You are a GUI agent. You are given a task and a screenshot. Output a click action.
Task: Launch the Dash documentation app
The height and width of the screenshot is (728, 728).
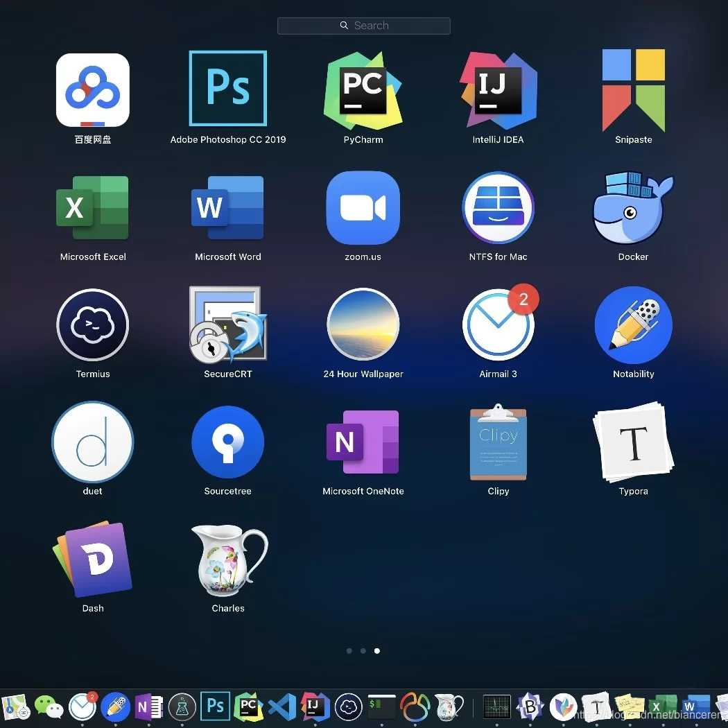93,559
